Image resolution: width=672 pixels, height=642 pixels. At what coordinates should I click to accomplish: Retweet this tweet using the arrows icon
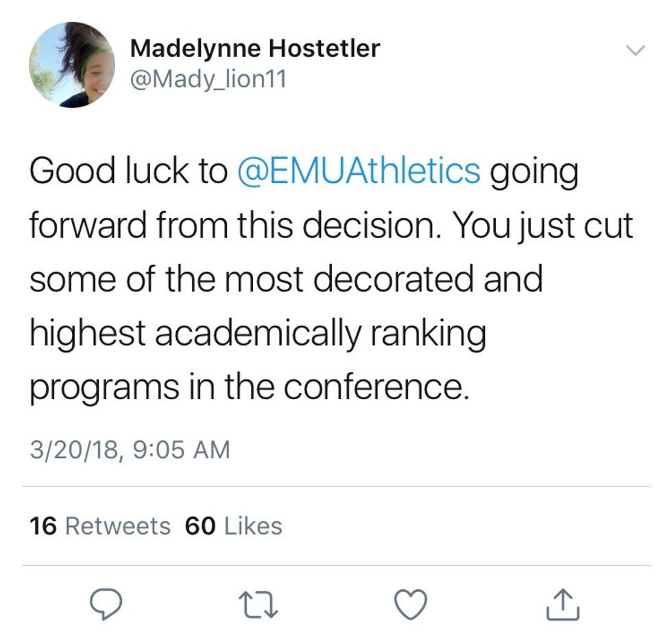[259, 604]
